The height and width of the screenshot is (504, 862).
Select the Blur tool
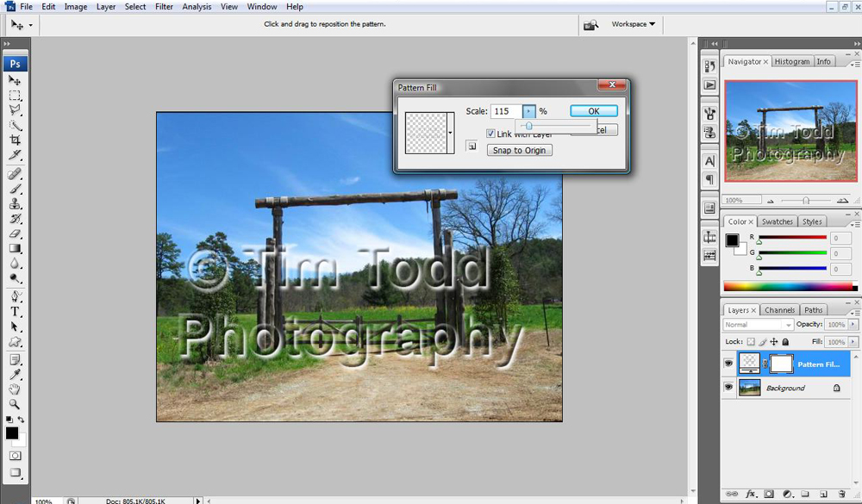[15, 264]
